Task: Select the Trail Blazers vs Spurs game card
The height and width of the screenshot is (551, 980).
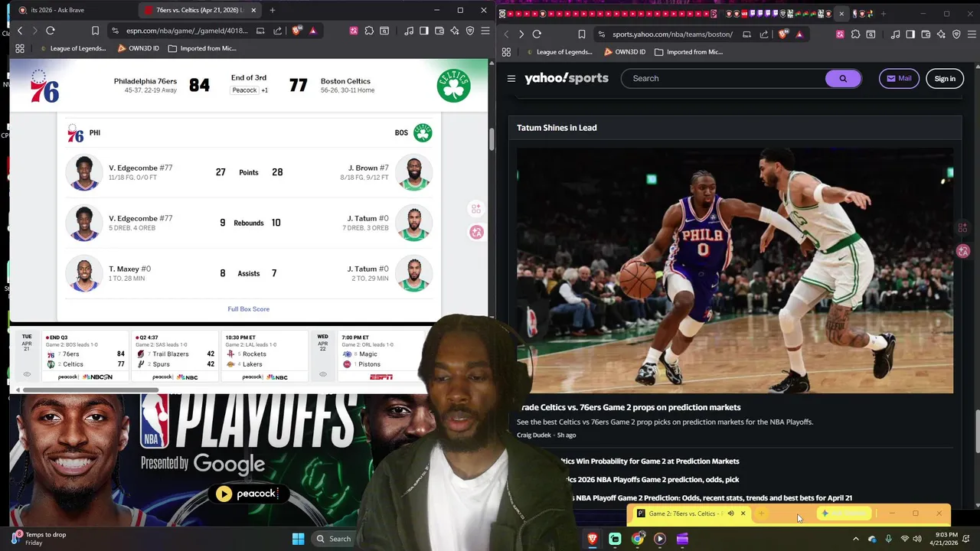Action: pyautogui.click(x=175, y=357)
